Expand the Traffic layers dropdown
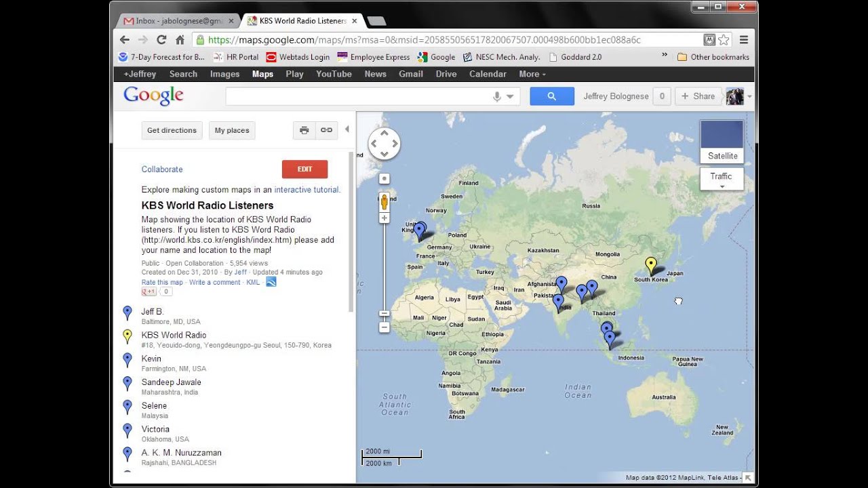Viewport: 868px width, 488px height. [722, 180]
